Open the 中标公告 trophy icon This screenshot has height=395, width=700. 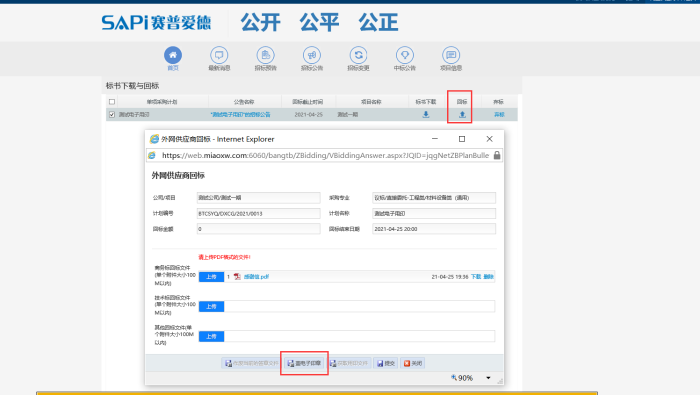click(x=405, y=55)
